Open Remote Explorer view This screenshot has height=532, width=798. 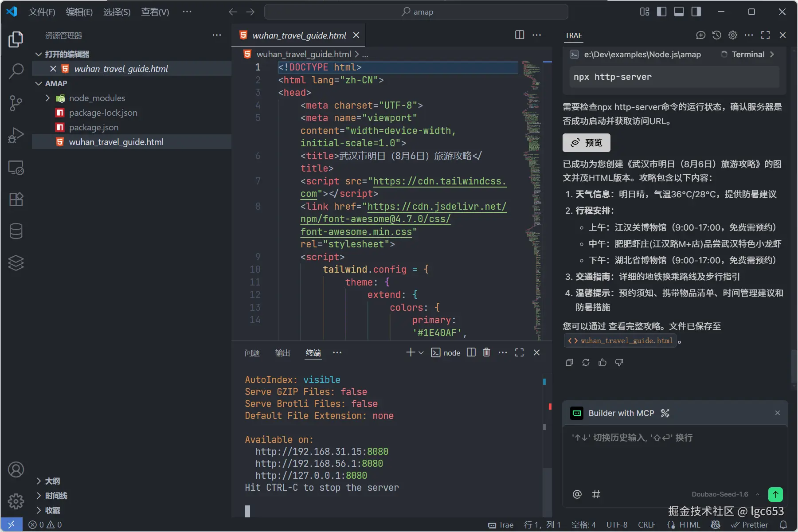tap(16, 168)
